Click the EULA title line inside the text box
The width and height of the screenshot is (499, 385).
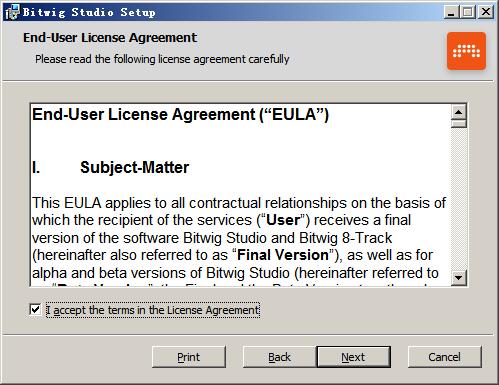click(x=180, y=115)
